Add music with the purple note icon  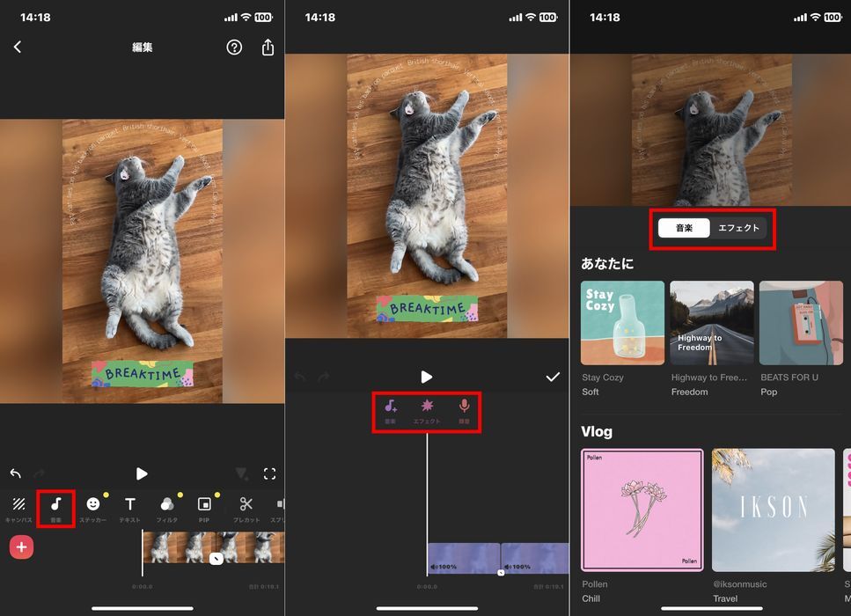tap(390, 409)
